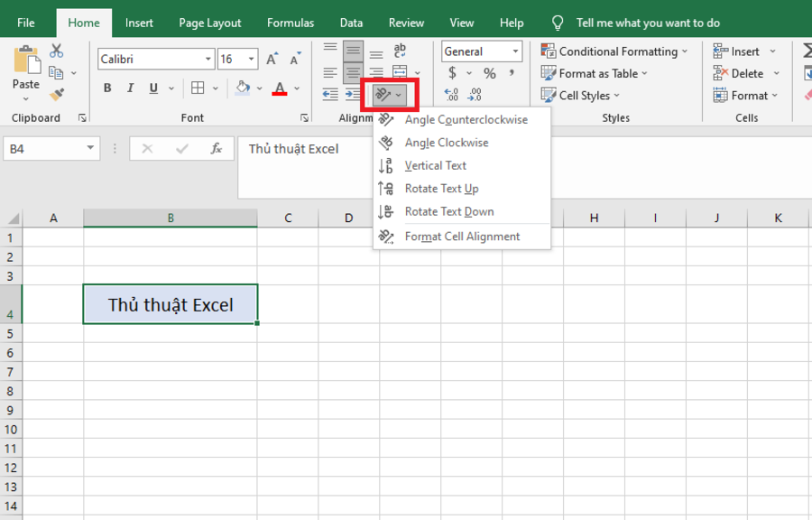Viewport: 812px width, 520px height.
Task: Toggle Underline formatting
Action: [x=153, y=88]
